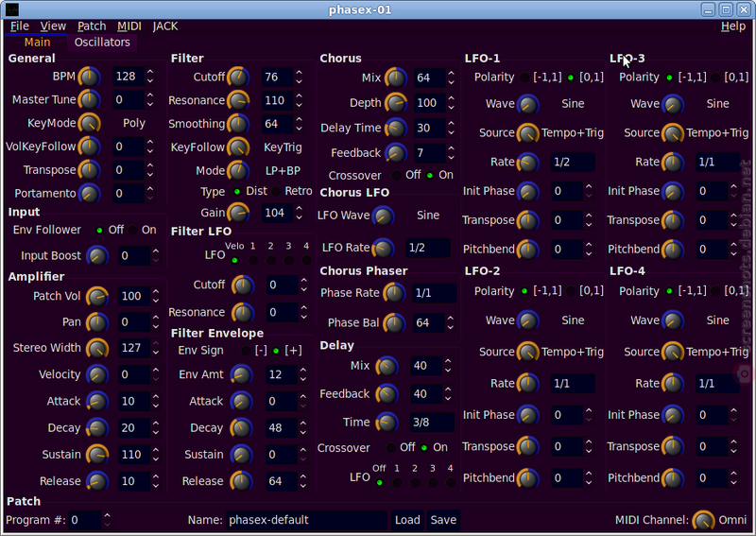Click the Program number field

(85, 520)
